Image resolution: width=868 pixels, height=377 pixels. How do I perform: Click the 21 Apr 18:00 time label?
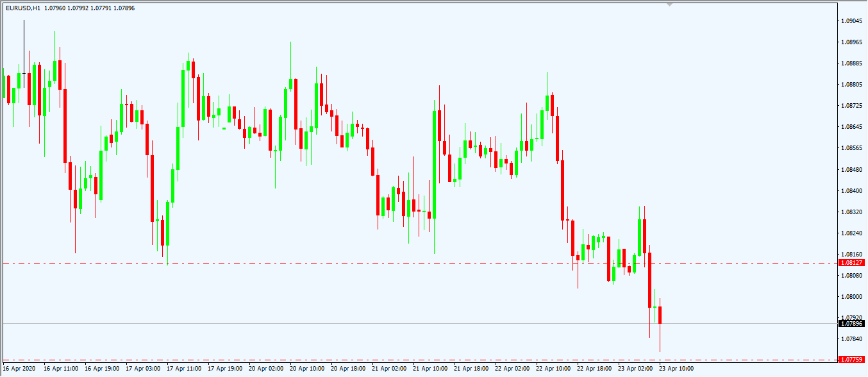[x=471, y=369]
